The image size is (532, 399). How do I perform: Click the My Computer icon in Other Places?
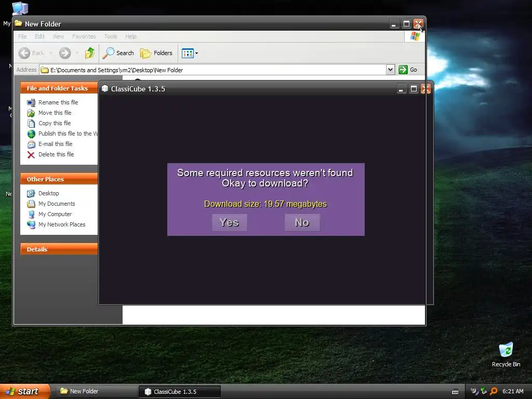(31, 215)
